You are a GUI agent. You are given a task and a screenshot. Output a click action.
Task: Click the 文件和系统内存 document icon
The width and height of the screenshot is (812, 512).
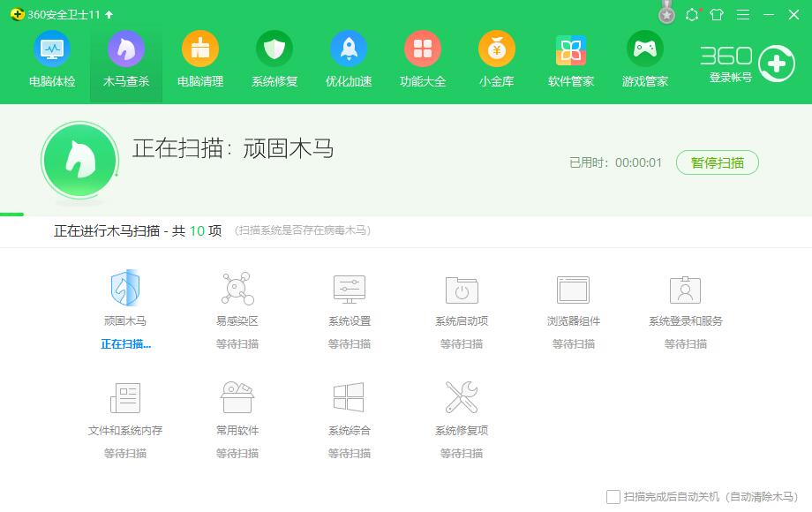(x=125, y=397)
